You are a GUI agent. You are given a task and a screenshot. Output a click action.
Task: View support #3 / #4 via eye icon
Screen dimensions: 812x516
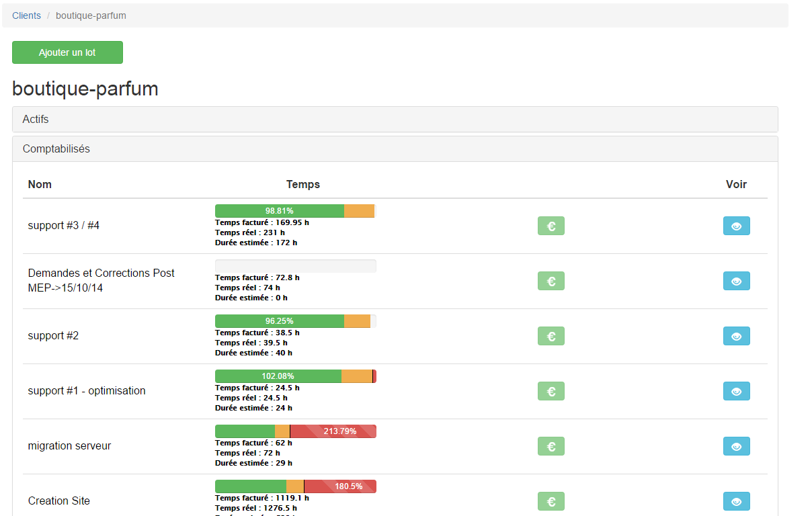pos(736,226)
